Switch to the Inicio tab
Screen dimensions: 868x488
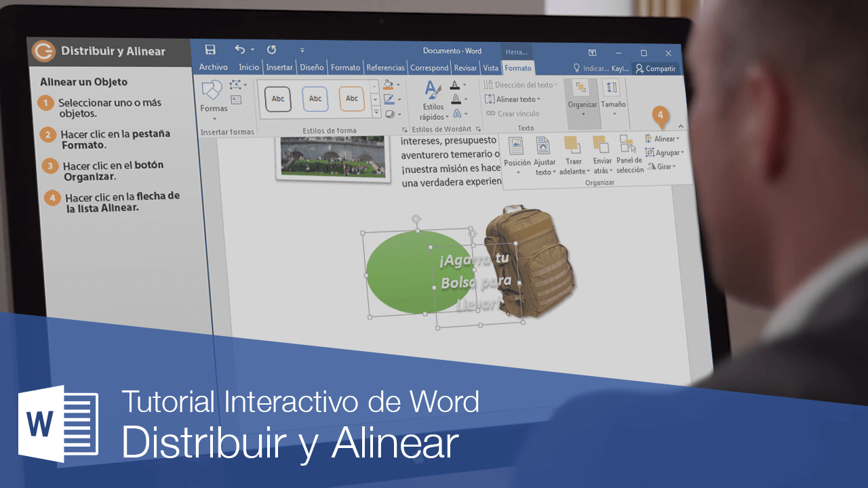[x=249, y=67]
